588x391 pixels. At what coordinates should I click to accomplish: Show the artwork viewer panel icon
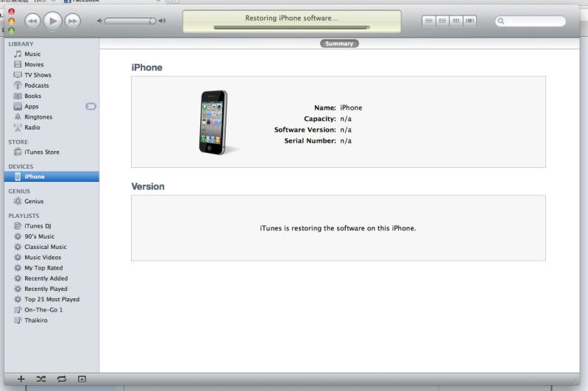tap(82, 378)
